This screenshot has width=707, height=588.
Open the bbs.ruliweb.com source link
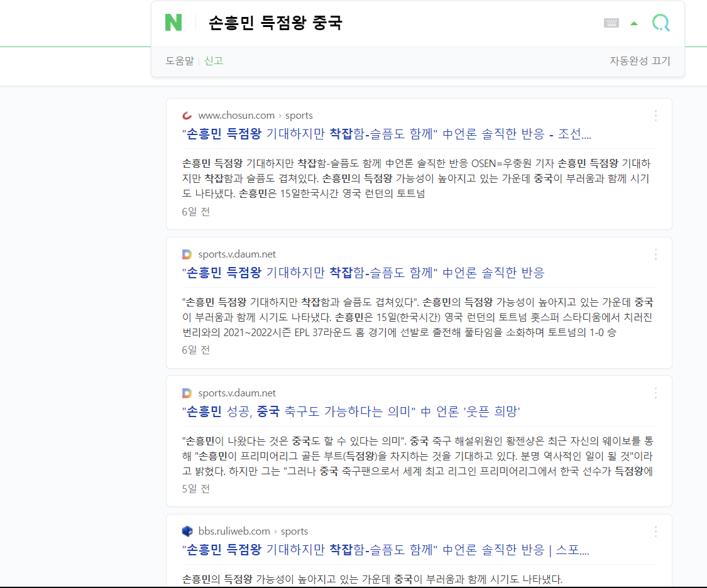click(234, 531)
